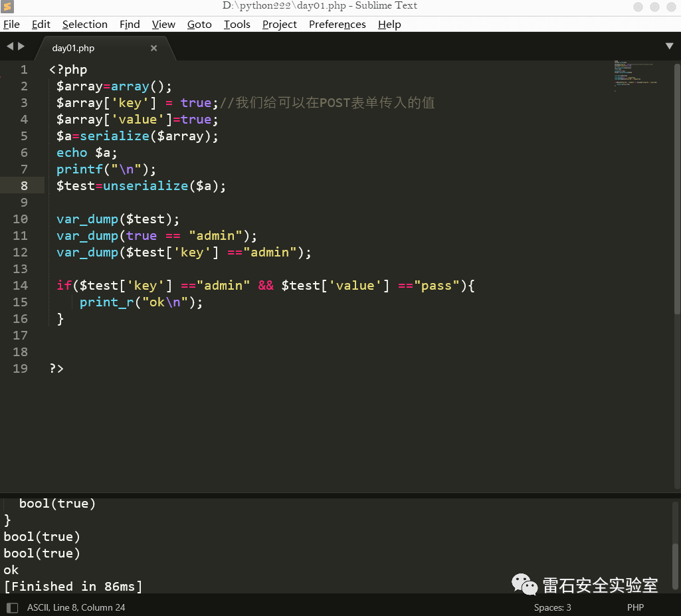Open the File menu
The height and width of the screenshot is (616, 681).
click(x=11, y=25)
